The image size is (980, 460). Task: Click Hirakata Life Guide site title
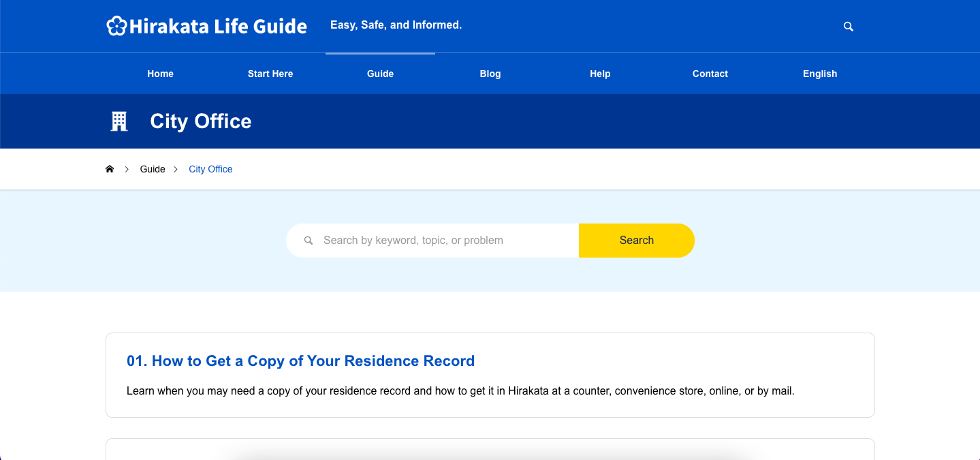pos(218,26)
